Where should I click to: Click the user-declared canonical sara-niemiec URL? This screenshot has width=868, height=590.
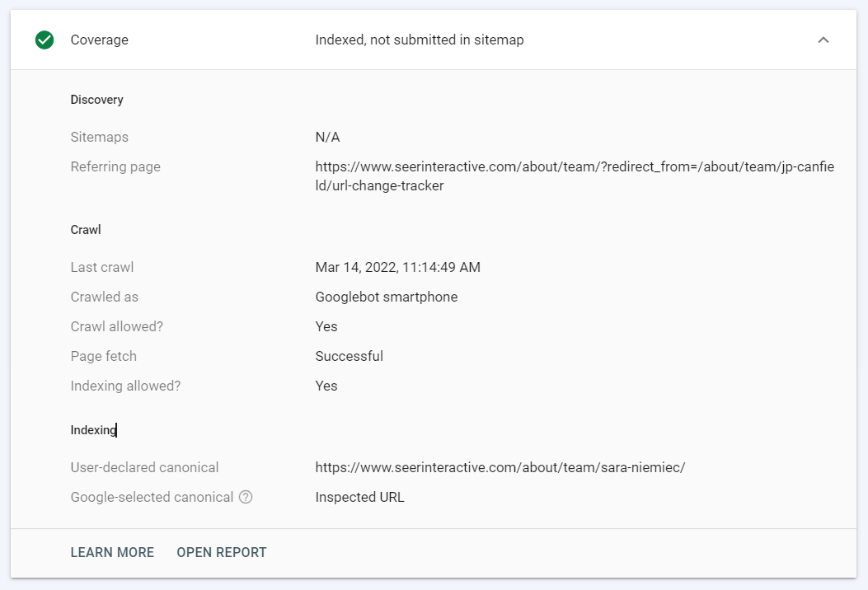click(x=500, y=467)
